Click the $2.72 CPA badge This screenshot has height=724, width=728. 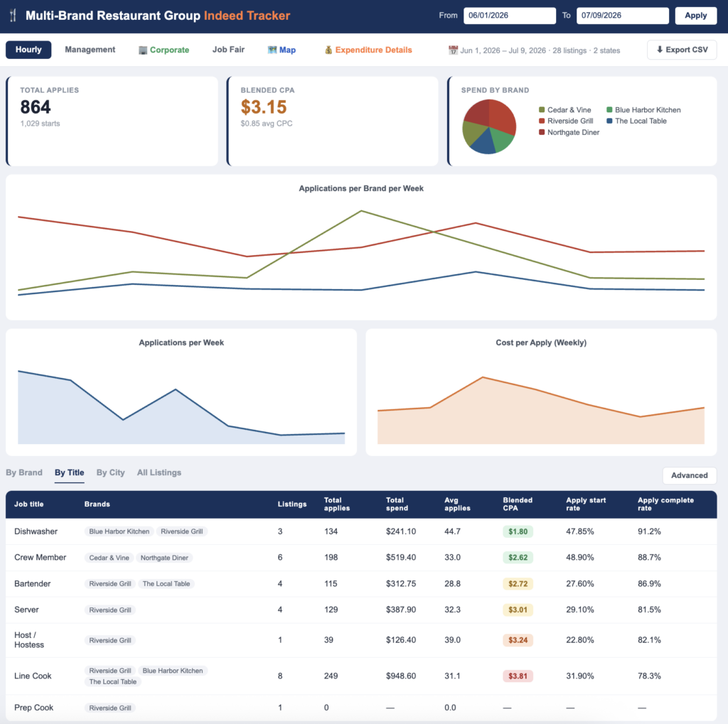click(x=518, y=584)
